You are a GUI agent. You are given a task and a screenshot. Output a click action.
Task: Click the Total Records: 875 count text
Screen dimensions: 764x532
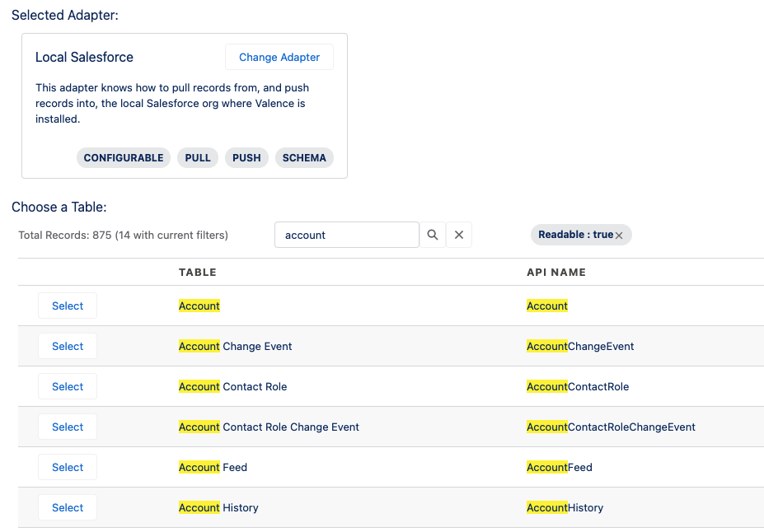point(124,235)
